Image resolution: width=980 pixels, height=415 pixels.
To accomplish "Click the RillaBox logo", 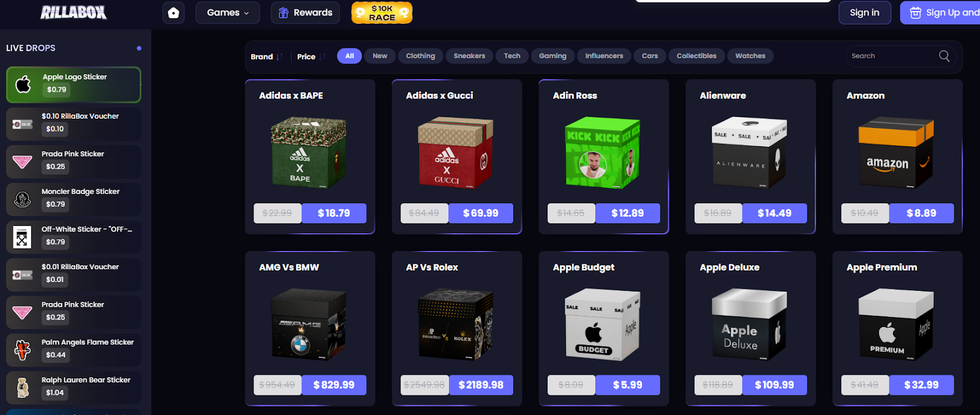I will coord(73,12).
